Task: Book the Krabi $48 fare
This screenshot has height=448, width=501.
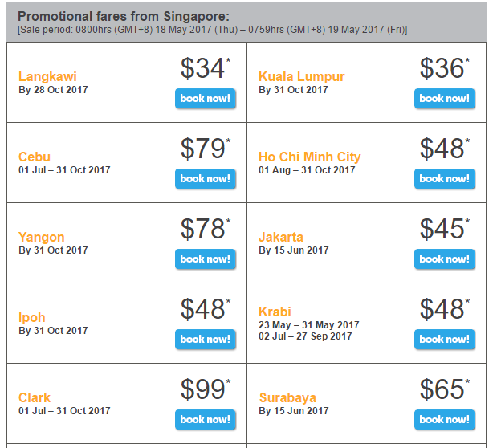Action: [x=445, y=339]
